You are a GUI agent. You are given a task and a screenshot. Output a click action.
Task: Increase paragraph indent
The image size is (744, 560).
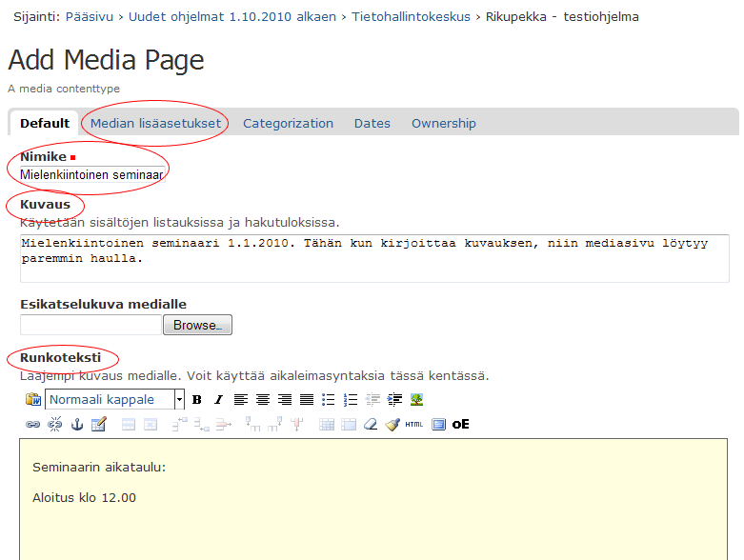(x=394, y=400)
